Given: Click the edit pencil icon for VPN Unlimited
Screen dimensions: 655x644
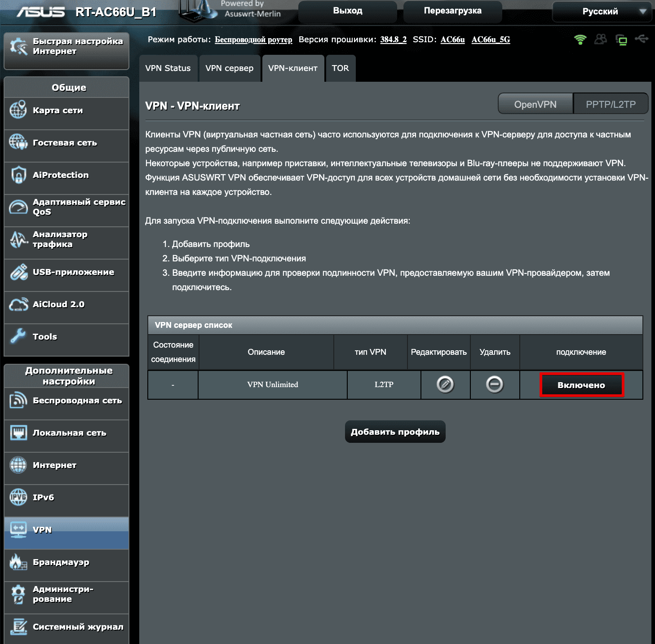Looking at the screenshot, I should tap(445, 384).
